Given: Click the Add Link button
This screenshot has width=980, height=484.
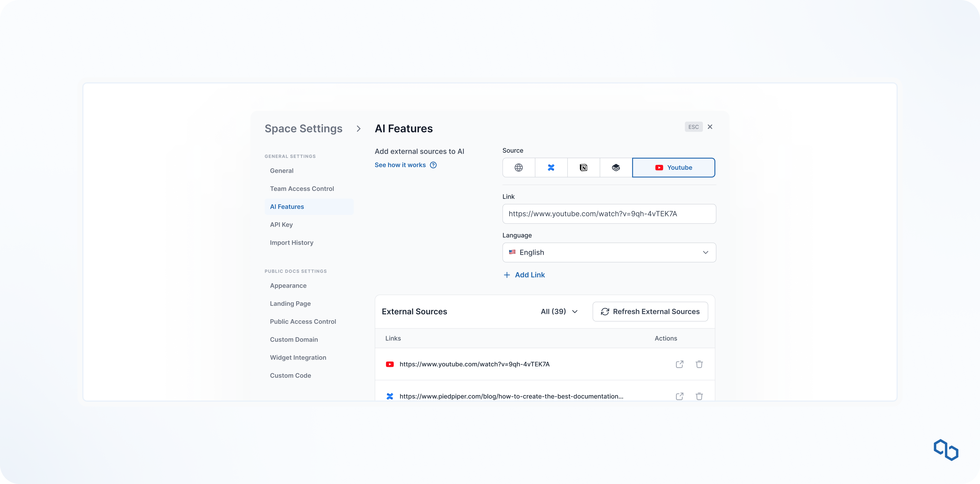Looking at the screenshot, I should (x=524, y=275).
